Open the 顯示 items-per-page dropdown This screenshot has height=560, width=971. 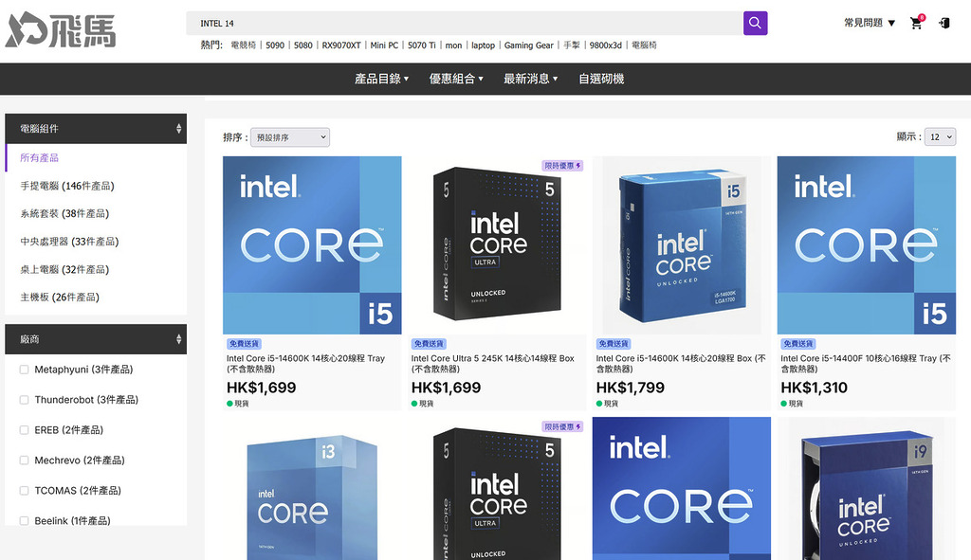(940, 137)
